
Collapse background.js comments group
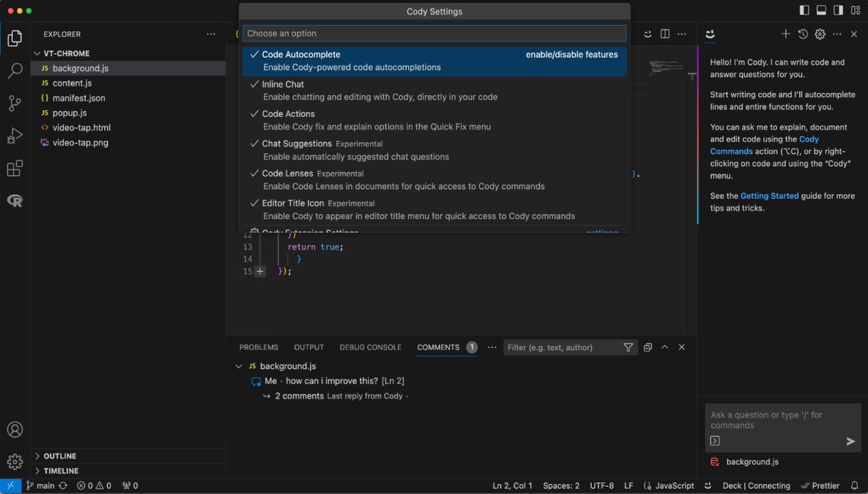coord(239,366)
